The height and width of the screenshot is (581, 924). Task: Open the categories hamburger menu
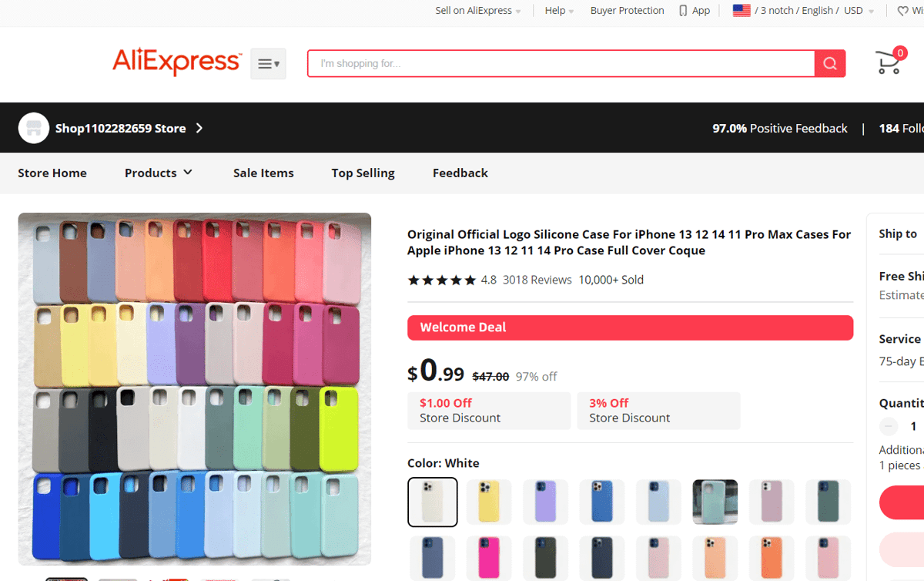(268, 64)
